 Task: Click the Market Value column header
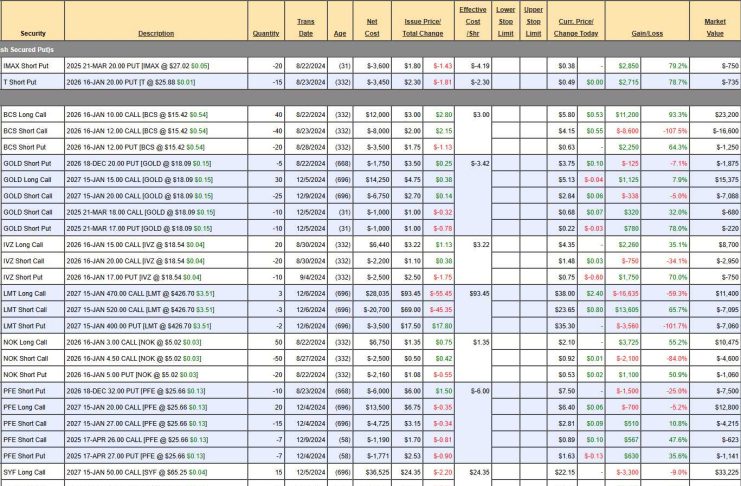click(715, 26)
